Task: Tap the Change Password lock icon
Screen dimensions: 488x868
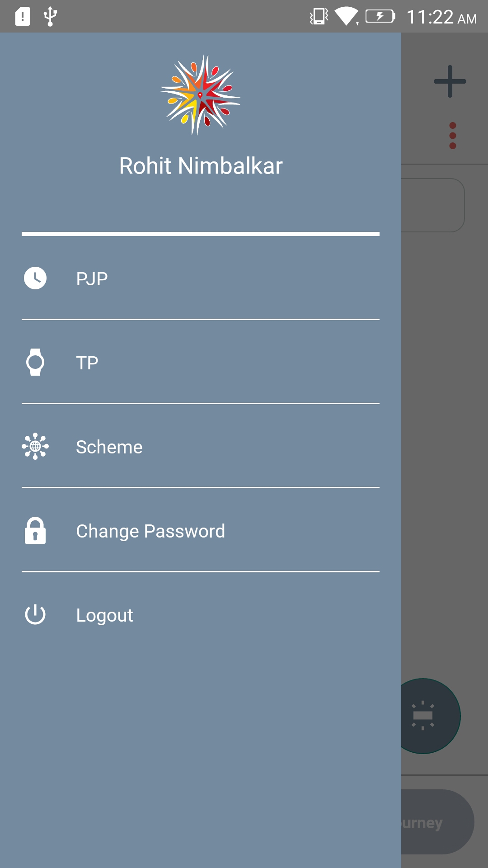Action: tap(35, 530)
